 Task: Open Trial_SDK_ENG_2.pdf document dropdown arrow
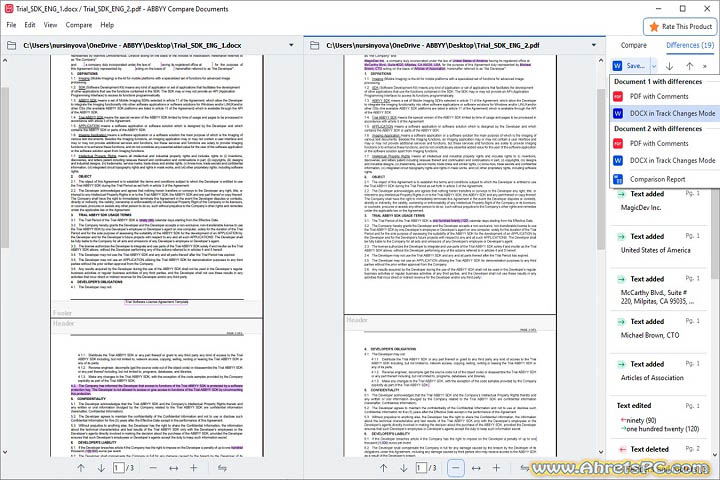pyautogui.click(x=595, y=46)
